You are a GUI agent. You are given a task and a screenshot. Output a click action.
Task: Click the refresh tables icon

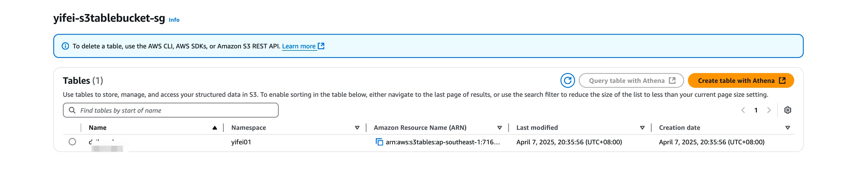coord(568,80)
